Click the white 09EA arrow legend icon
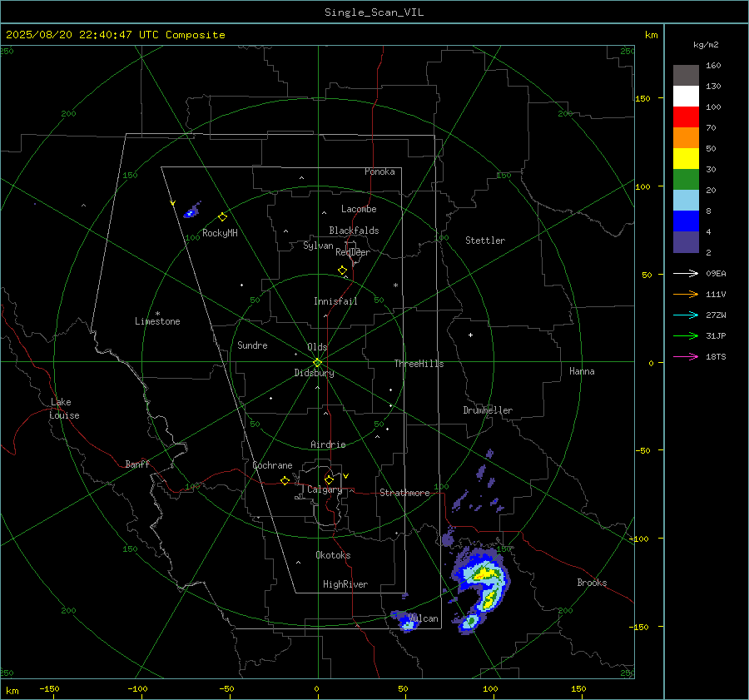This screenshot has height=700, width=749. [686, 273]
